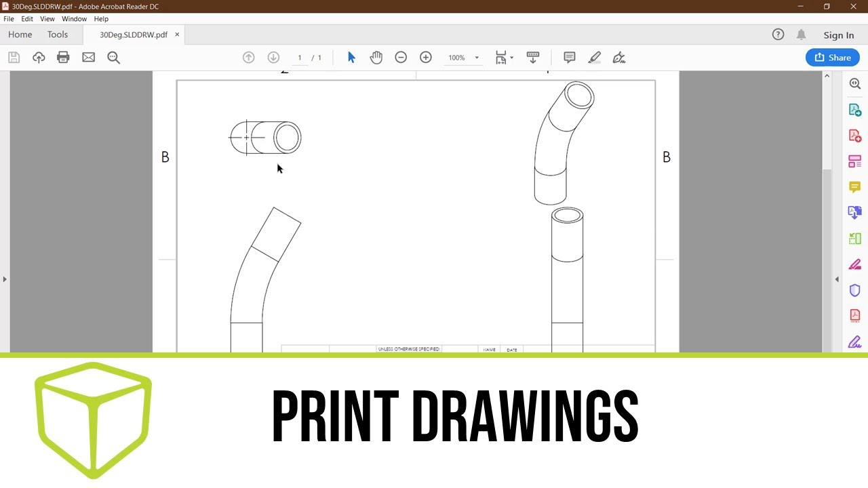Open Redact tool in sidebar
This screenshot has width=868, height=488.
pos(855,264)
